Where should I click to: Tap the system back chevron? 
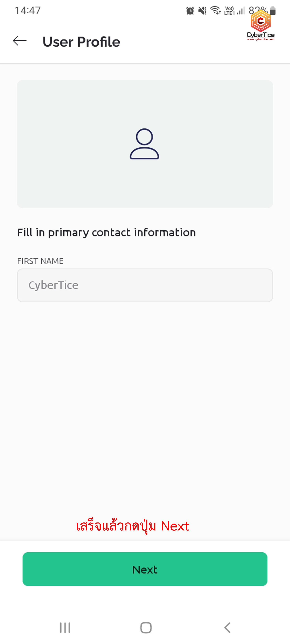coord(227,628)
